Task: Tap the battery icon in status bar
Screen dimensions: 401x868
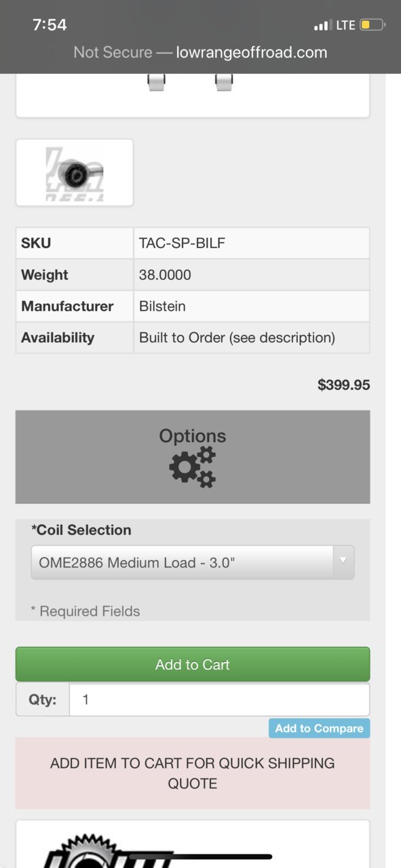Action: [373, 25]
